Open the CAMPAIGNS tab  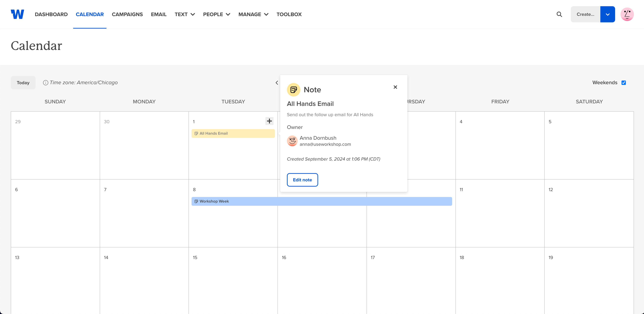pos(127,14)
